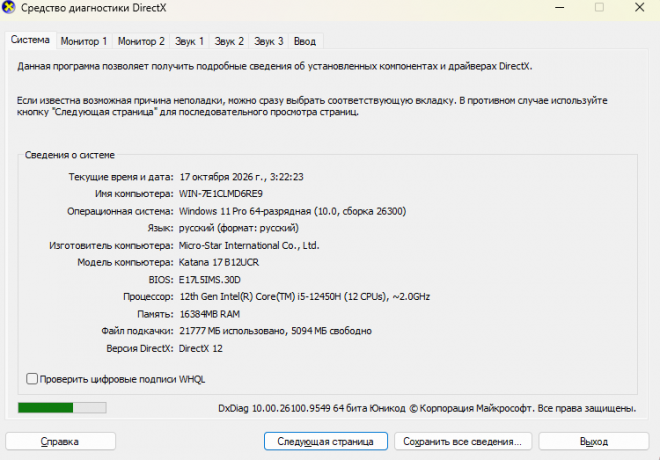Select the Звук 1 tab
Viewport: 660px width, 460px height.
[189, 41]
